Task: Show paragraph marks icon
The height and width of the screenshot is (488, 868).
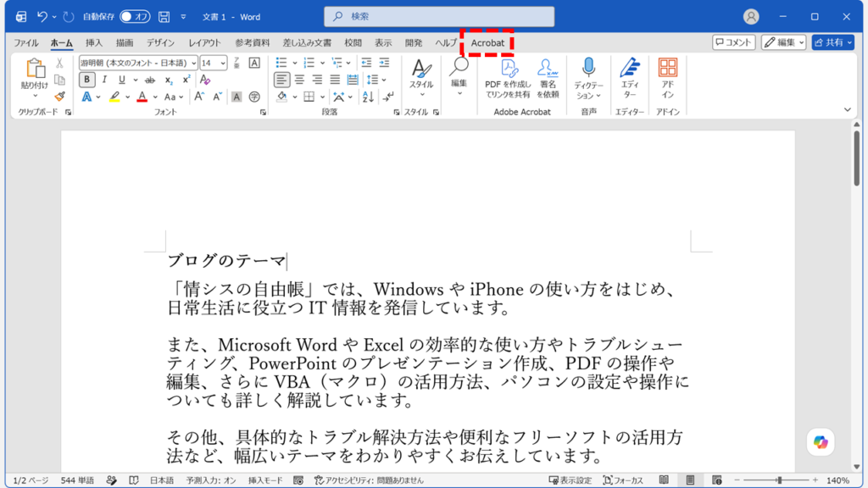Action: (x=388, y=97)
